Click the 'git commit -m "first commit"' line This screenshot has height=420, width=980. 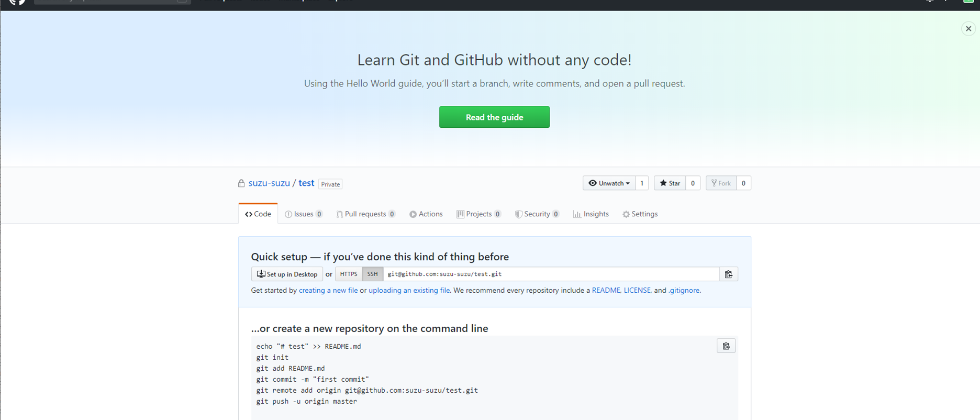tap(313, 379)
